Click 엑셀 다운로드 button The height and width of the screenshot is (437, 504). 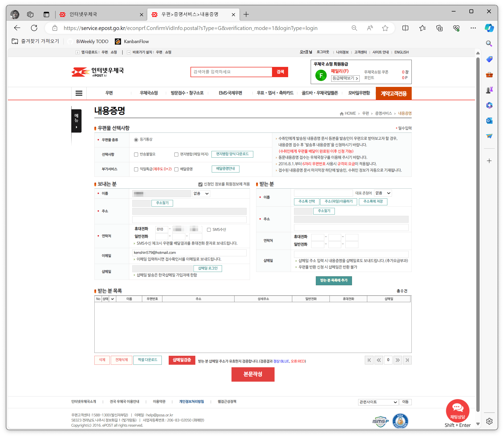[147, 360]
